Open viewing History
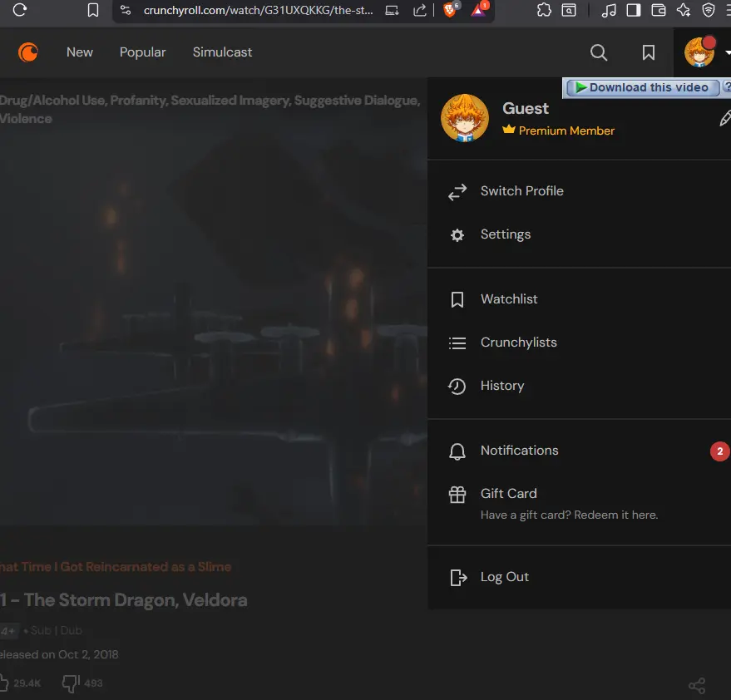The width and height of the screenshot is (731, 700). (x=579, y=386)
